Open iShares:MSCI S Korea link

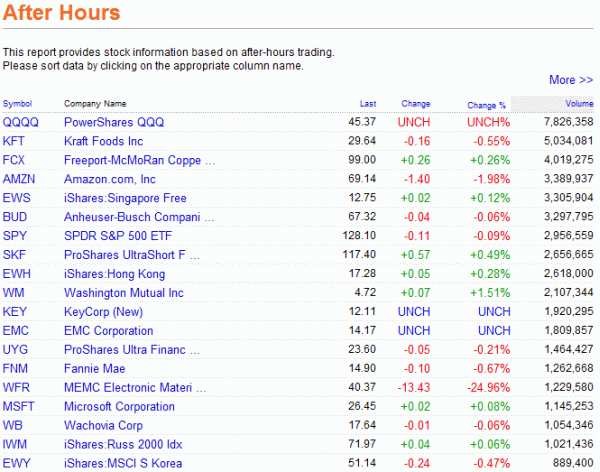click(x=123, y=463)
